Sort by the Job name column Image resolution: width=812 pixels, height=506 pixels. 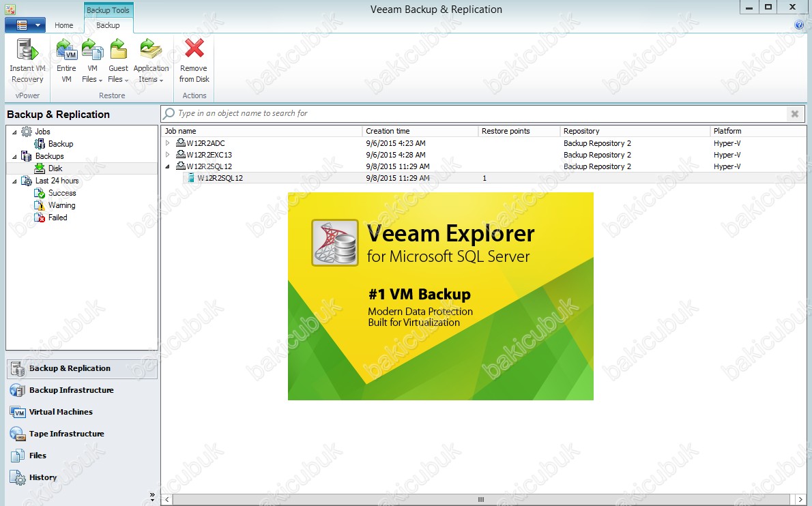(x=262, y=131)
